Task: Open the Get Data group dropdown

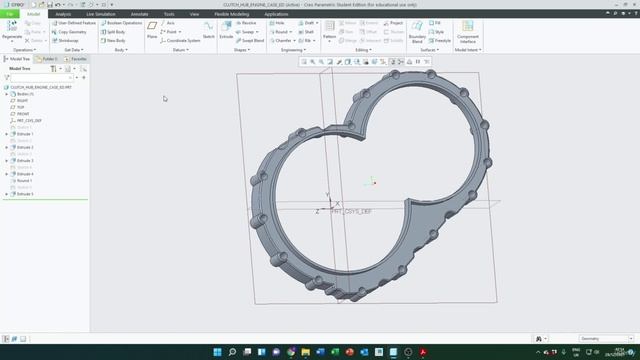Action: [74, 50]
